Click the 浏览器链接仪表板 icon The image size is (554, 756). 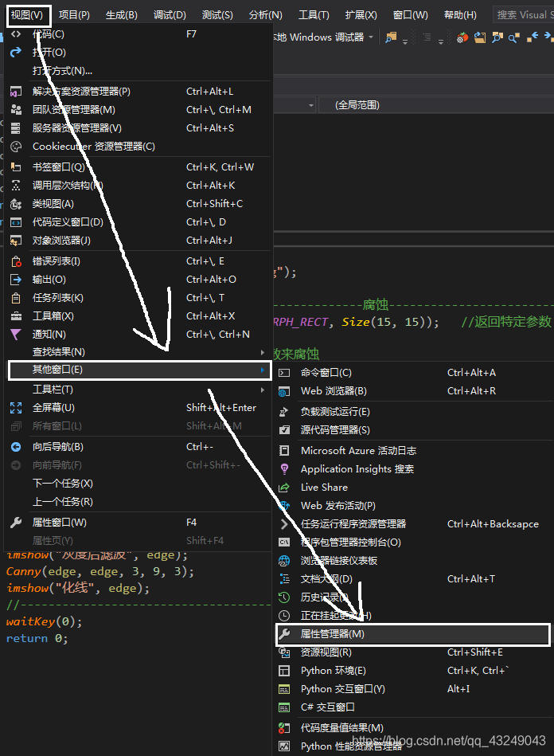(284, 560)
